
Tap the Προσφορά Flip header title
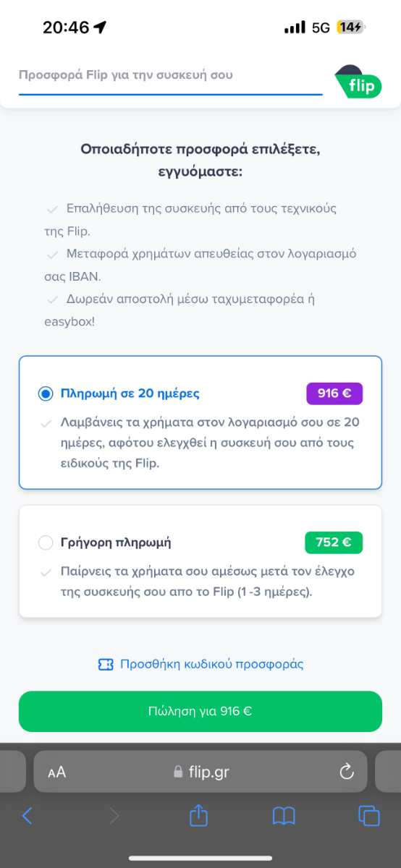point(126,75)
